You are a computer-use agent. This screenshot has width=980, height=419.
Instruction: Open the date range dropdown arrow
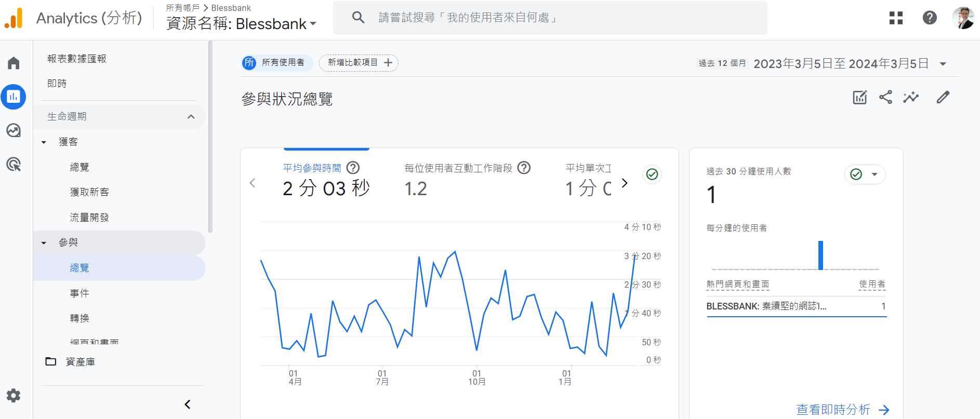click(943, 64)
